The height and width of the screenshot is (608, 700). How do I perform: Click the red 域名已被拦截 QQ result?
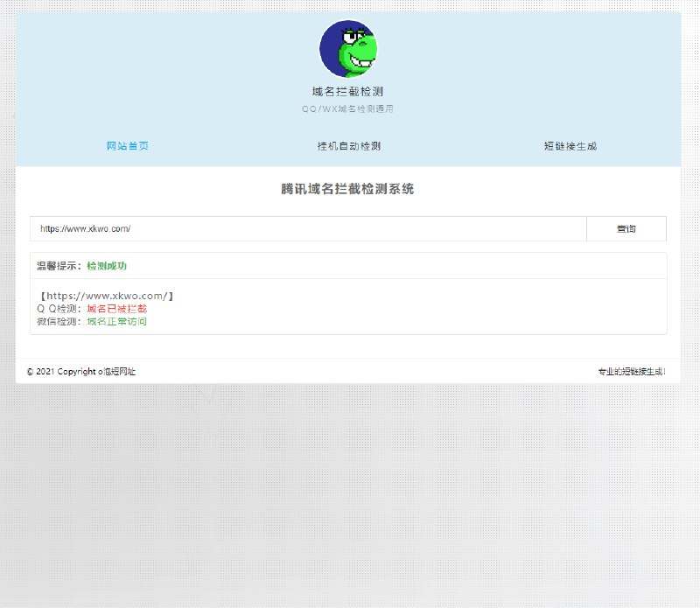coord(117,309)
